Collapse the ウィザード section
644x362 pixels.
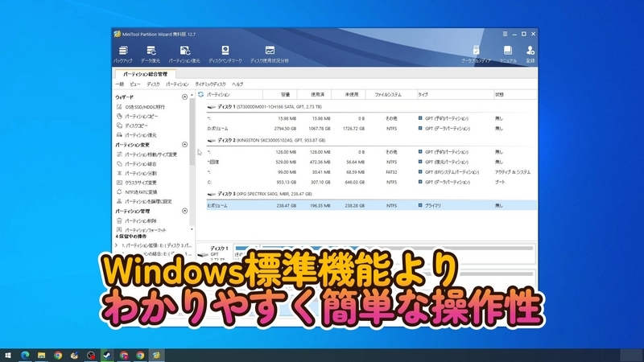184,97
